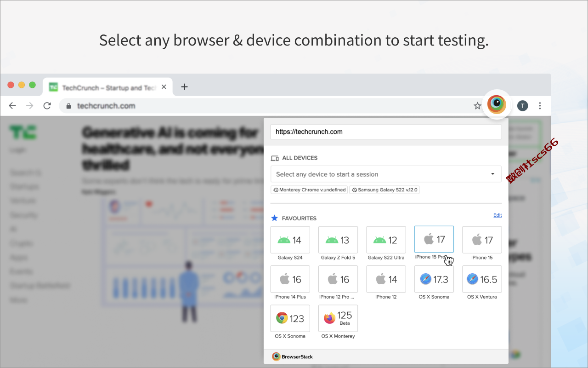Image resolution: width=588 pixels, height=368 pixels.
Task: Start iPhone 14 Plus iOS 16 tile
Action: point(290,279)
